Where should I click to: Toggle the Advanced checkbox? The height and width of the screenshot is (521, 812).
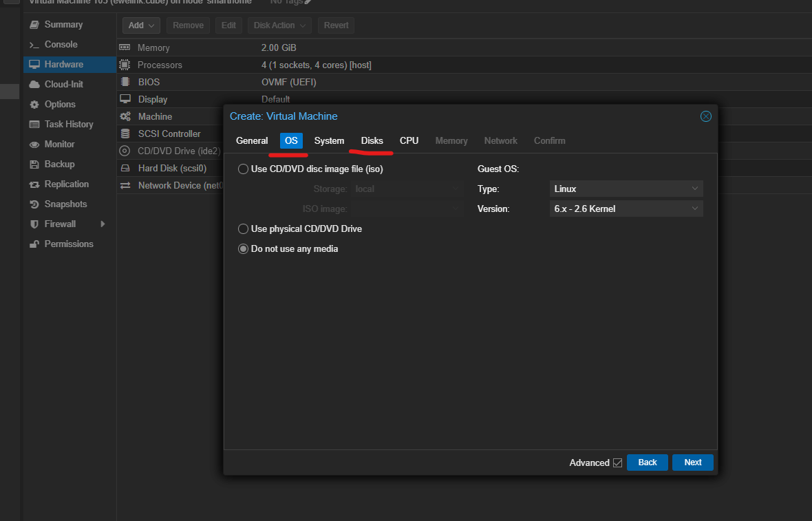click(617, 463)
